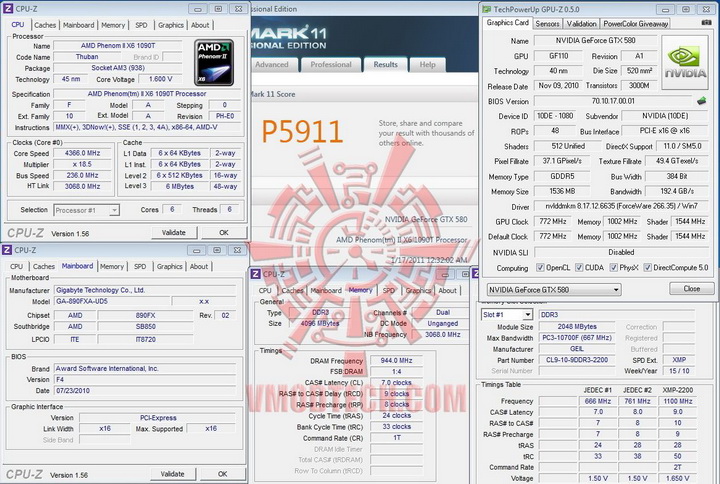The height and width of the screenshot is (484, 720).
Task: Click the XMP-2200 column header
Action: pos(678,390)
